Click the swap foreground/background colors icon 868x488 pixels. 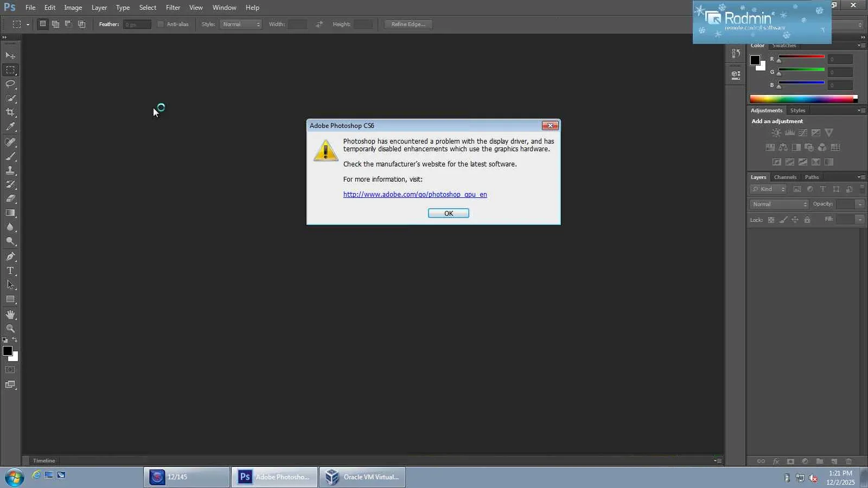coord(15,340)
